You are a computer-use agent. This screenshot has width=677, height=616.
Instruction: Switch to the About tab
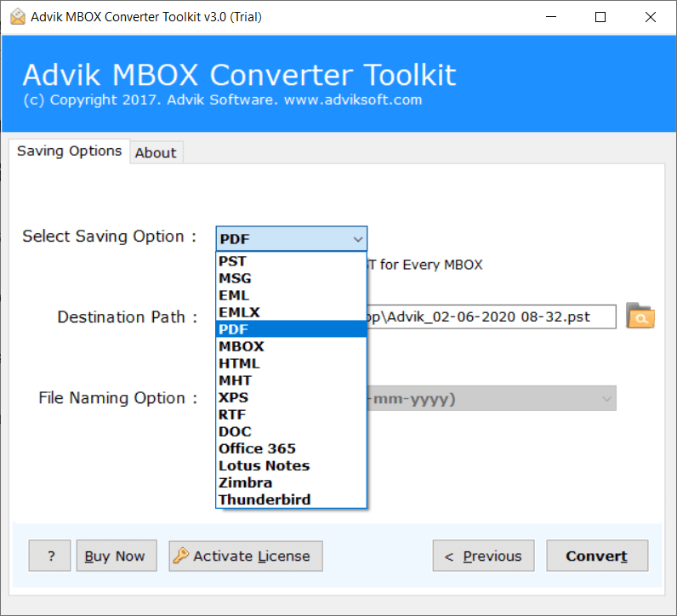tap(156, 152)
